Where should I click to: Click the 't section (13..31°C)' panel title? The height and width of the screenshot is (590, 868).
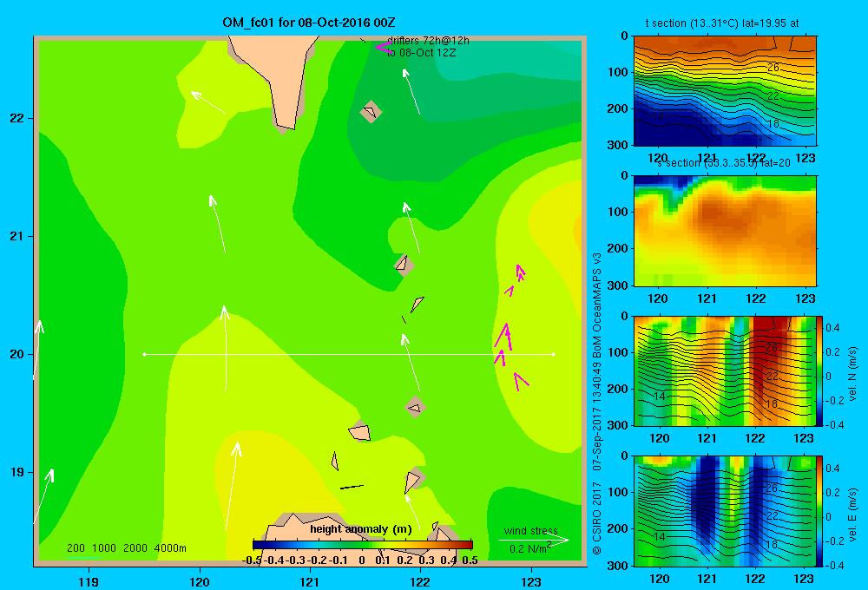click(x=722, y=23)
